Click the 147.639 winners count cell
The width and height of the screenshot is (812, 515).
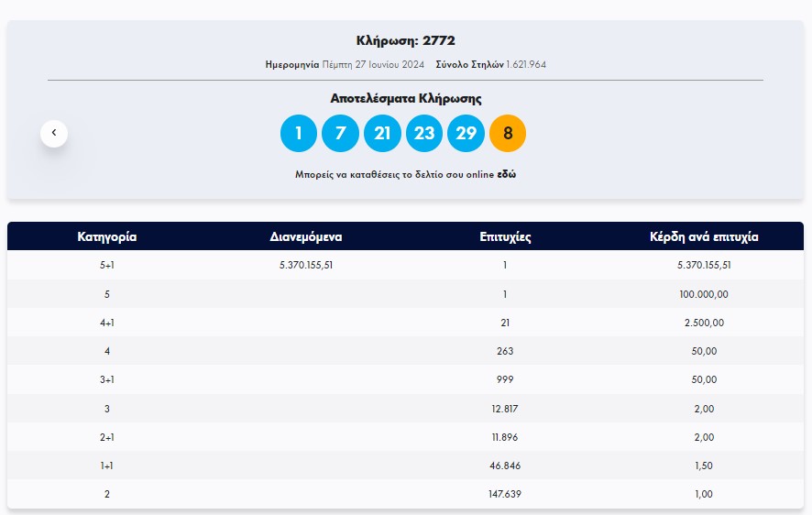[505, 494]
